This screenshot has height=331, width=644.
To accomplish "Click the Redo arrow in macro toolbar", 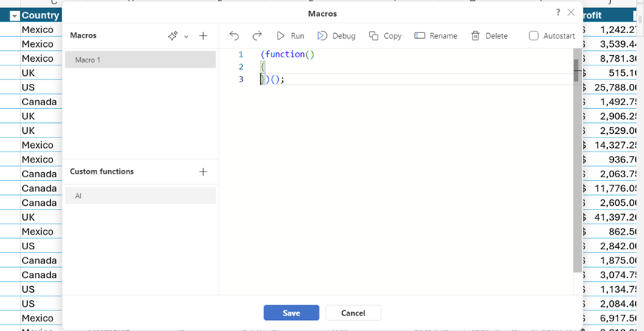I will [x=257, y=36].
